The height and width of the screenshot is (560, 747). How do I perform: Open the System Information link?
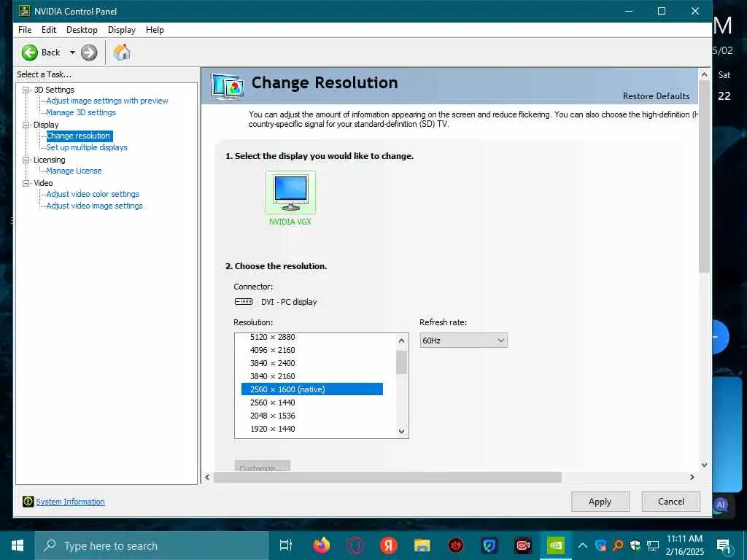click(71, 502)
